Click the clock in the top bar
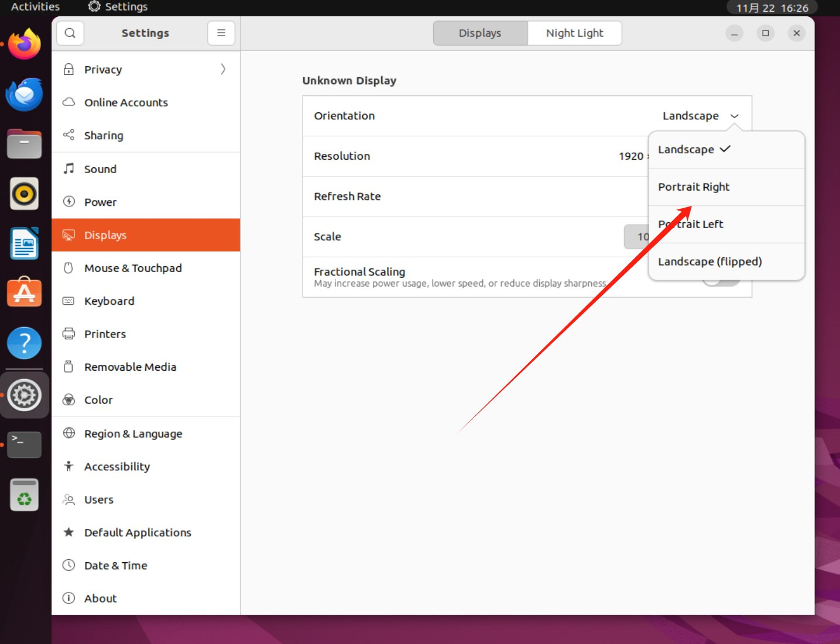 tap(772, 8)
